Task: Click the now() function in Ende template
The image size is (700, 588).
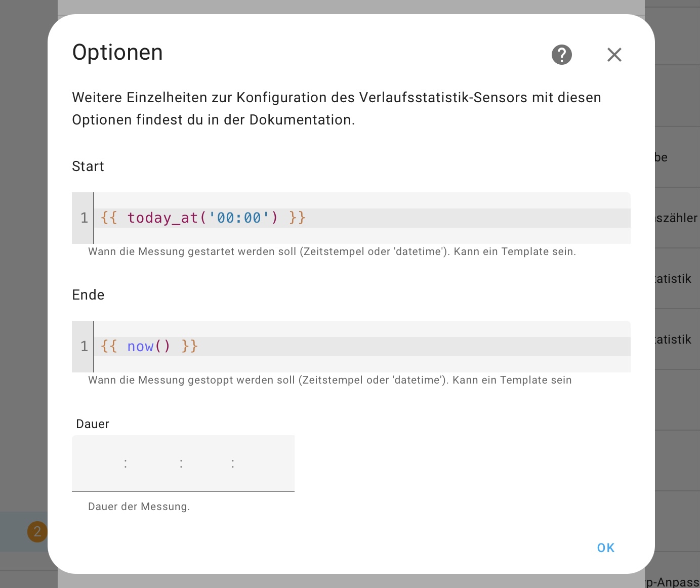Action: 149,347
